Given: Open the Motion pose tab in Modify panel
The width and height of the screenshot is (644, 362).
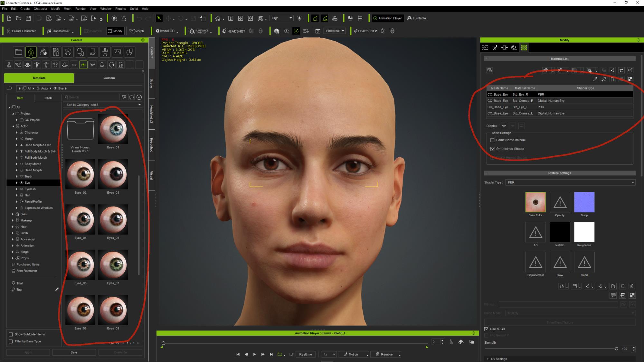Looking at the screenshot, I should [495, 48].
